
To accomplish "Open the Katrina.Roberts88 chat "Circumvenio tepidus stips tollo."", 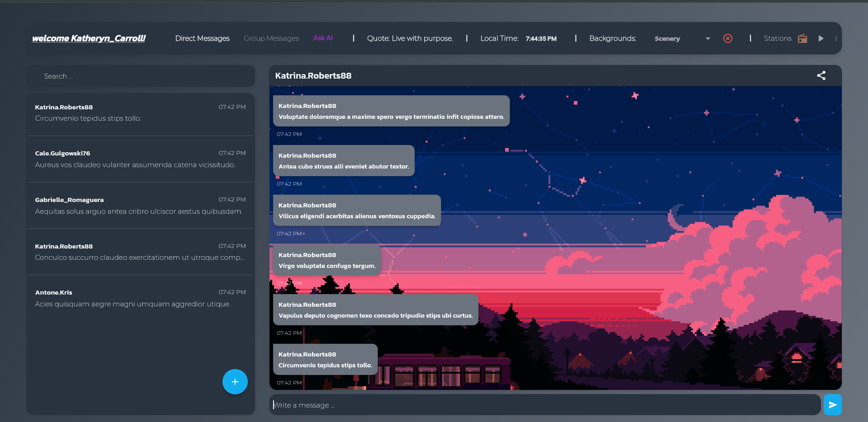I will coord(141,113).
